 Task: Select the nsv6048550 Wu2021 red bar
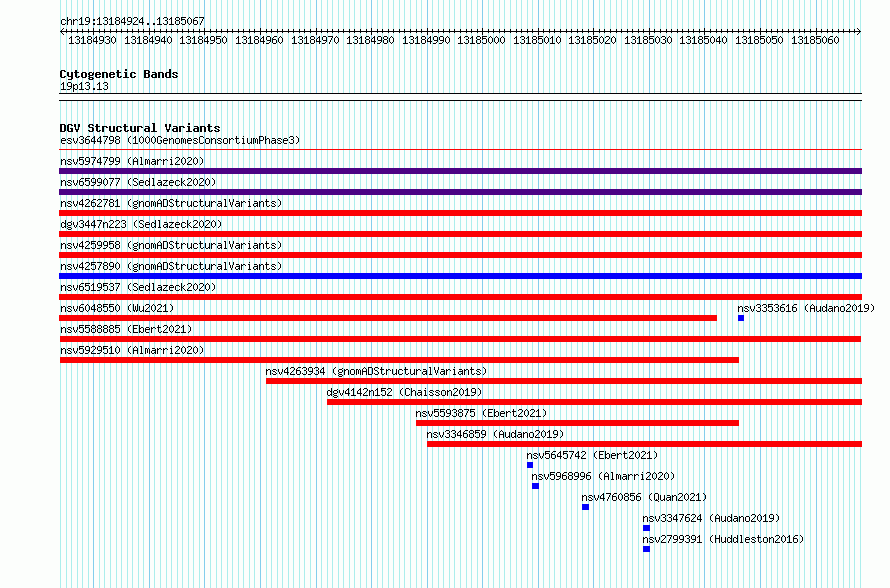click(388, 318)
